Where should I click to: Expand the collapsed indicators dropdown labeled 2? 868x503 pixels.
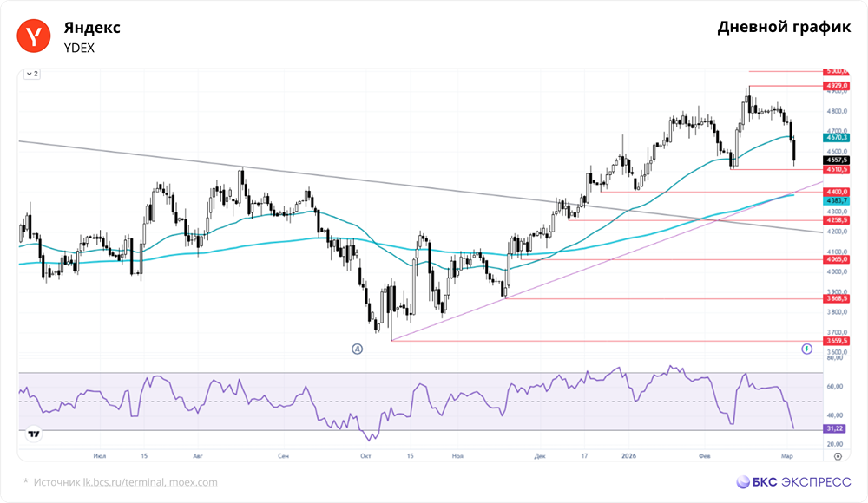pyautogui.click(x=32, y=74)
